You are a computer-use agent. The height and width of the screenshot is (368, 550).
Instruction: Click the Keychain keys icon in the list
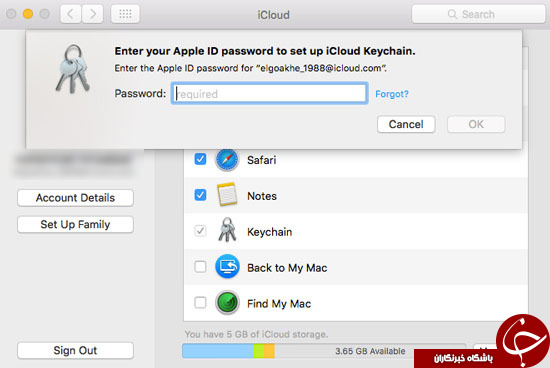[227, 230]
